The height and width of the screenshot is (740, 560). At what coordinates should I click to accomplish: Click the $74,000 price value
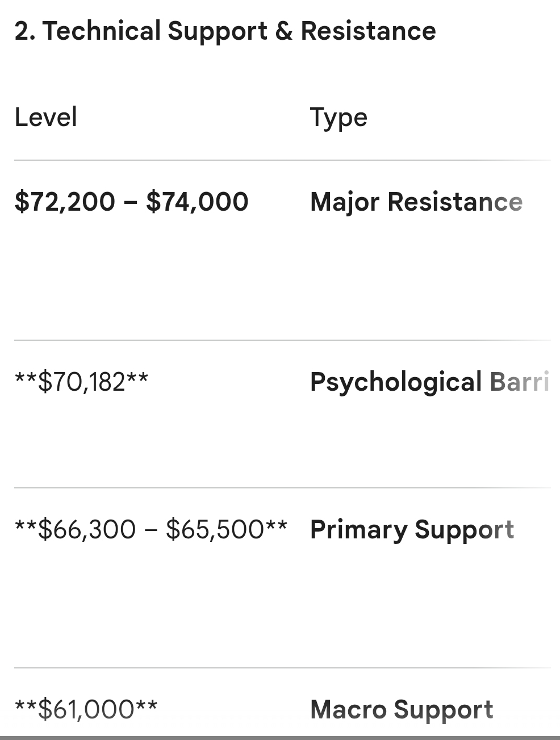197,202
